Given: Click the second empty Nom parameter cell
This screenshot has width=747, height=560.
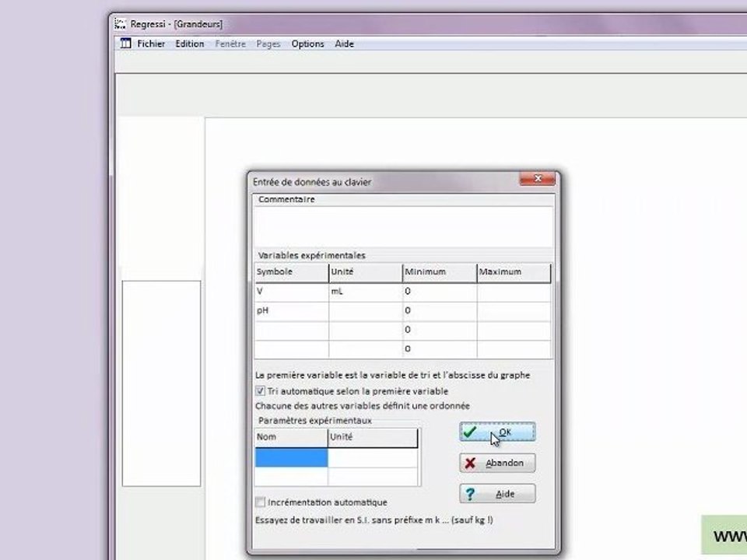Looking at the screenshot, I should click(x=291, y=477).
